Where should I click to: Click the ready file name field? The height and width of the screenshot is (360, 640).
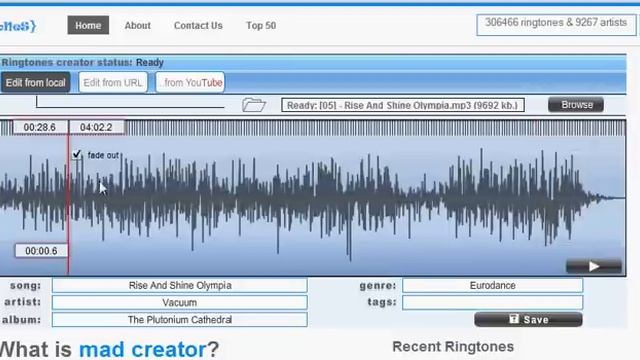[x=402, y=105]
